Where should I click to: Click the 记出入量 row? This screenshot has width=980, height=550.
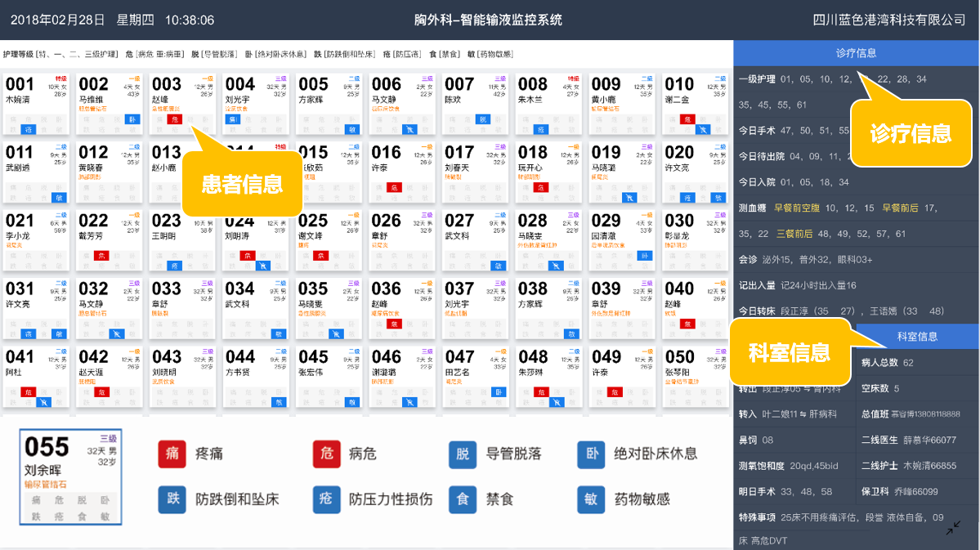point(857,285)
